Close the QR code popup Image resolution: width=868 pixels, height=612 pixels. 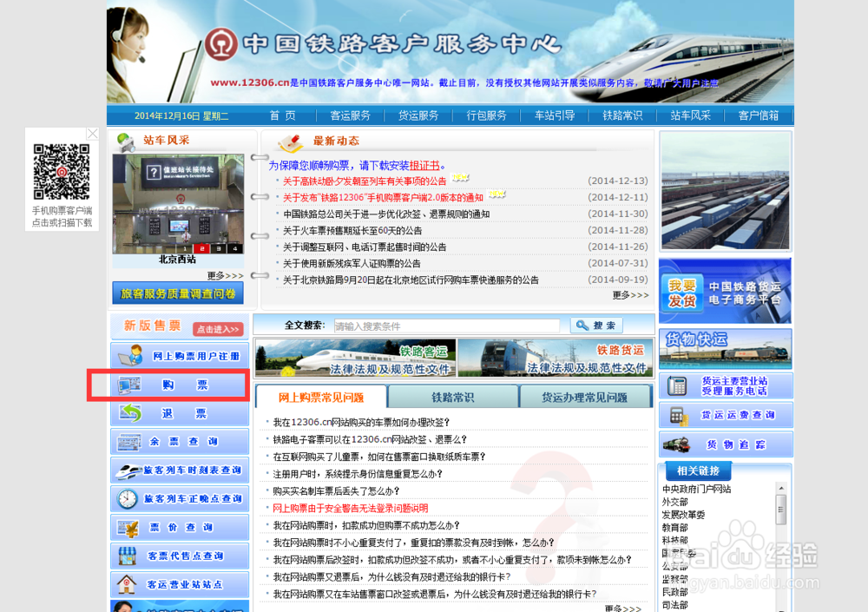click(93, 134)
